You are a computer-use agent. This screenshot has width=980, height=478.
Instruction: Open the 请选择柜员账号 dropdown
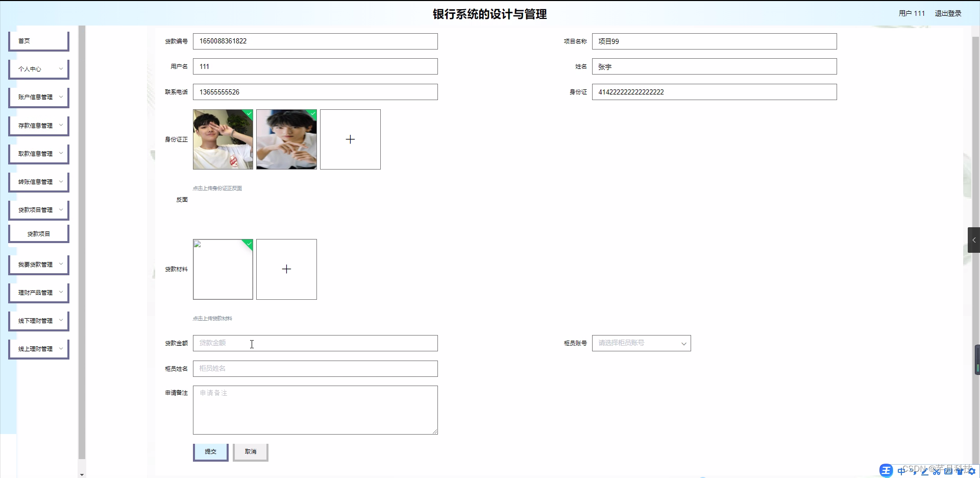(641, 343)
